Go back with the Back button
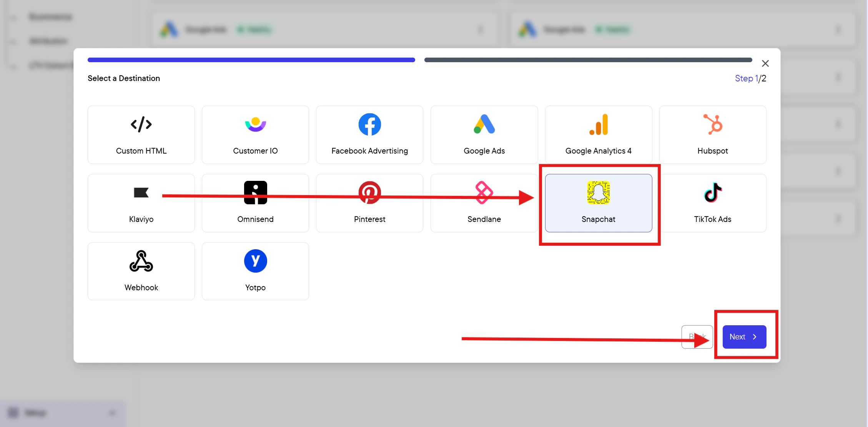Image resolution: width=868 pixels, height=427 pixels. [697, 337]
